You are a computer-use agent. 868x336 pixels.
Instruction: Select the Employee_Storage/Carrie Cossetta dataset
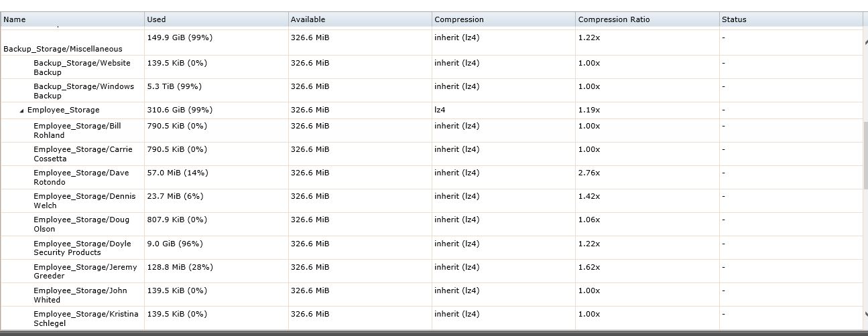coord(83,153)
